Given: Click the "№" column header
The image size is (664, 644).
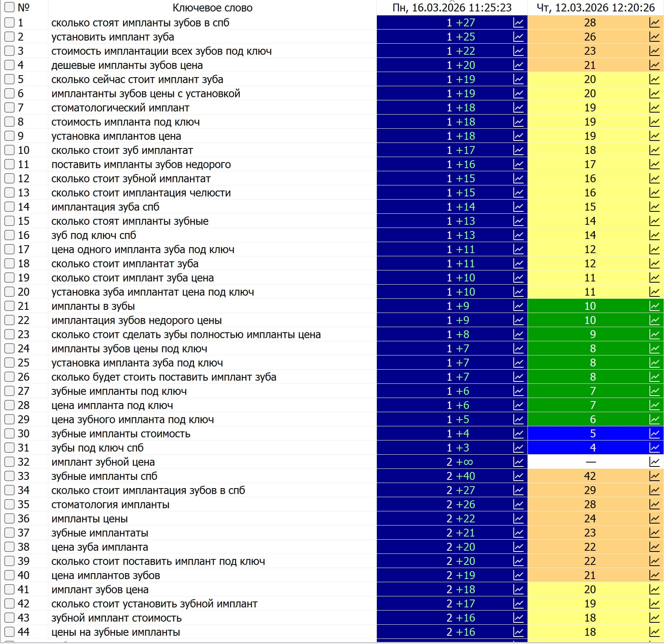Looking at the screenshot, I should tap(24, 8).
